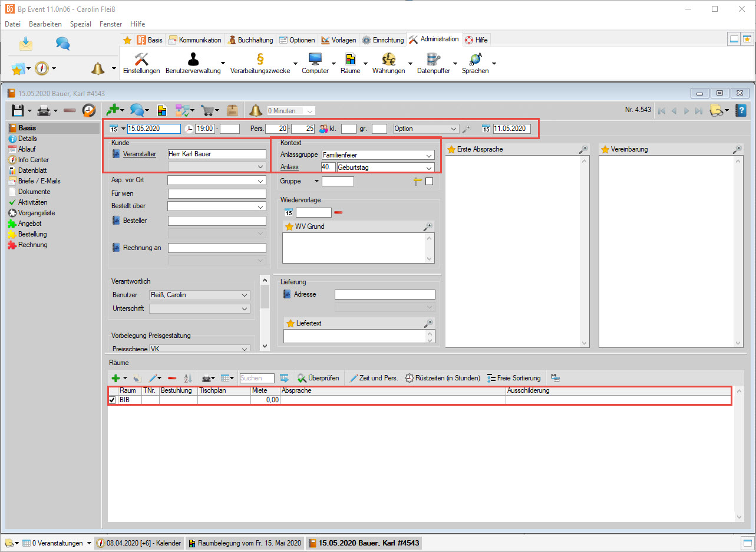Click the save floppy disk icon
The width and height of the screenshot is (756, 552).
[x=18, y=110]
